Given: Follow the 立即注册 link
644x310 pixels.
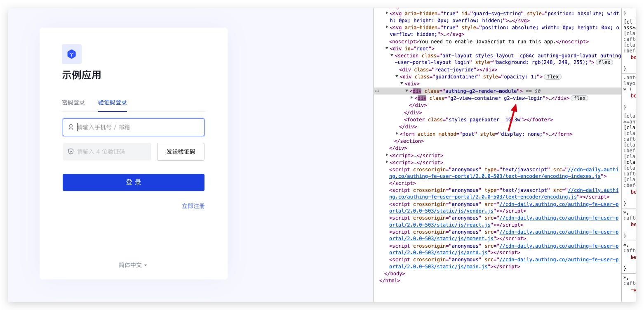Looking at the screenshot, I should coord(193,206).
